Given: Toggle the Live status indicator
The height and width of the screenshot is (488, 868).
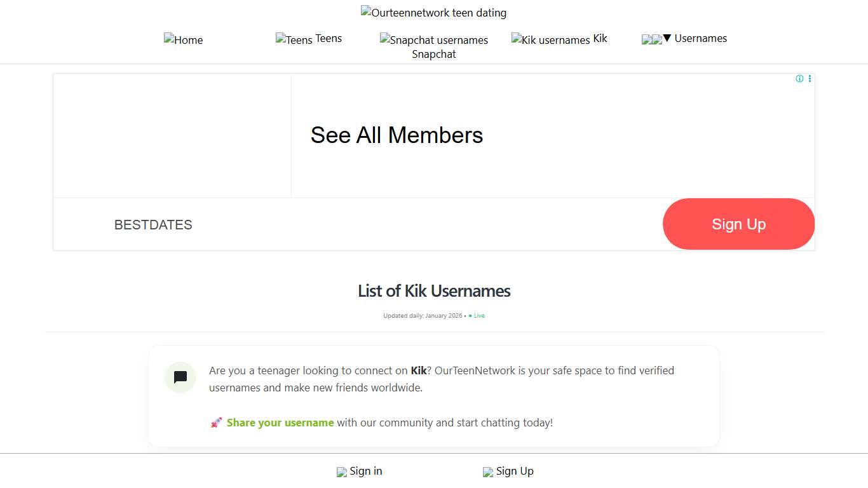Looking at the screenshot, I should tap(477, 315).
